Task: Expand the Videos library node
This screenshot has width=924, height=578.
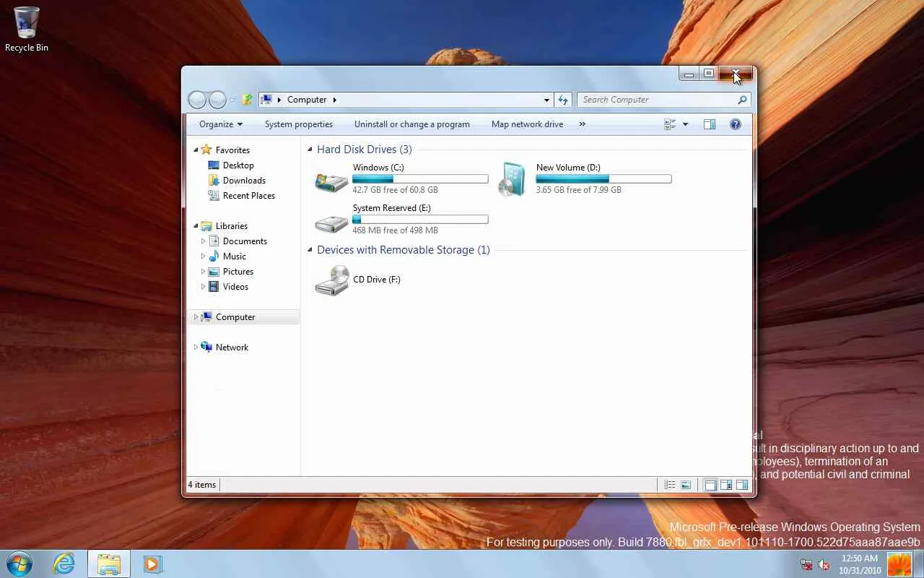Action: coord(204,287)
